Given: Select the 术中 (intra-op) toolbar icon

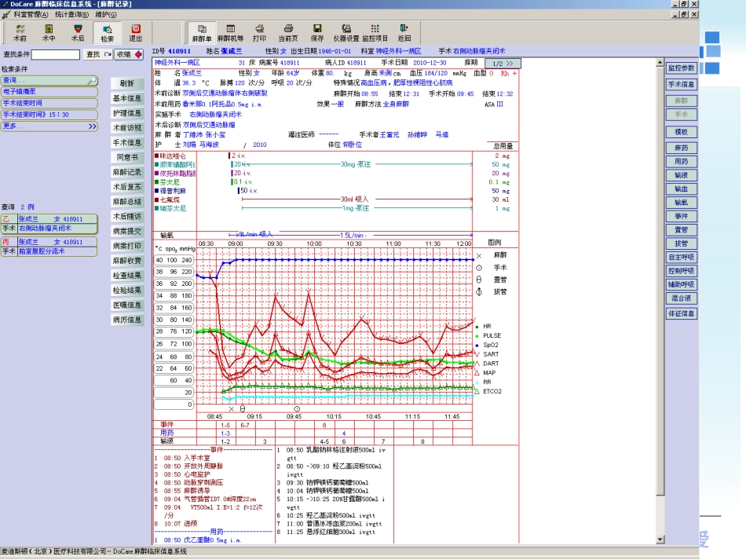Looking at the screenshot, I should pyautogui.click(x=49, y=32).
